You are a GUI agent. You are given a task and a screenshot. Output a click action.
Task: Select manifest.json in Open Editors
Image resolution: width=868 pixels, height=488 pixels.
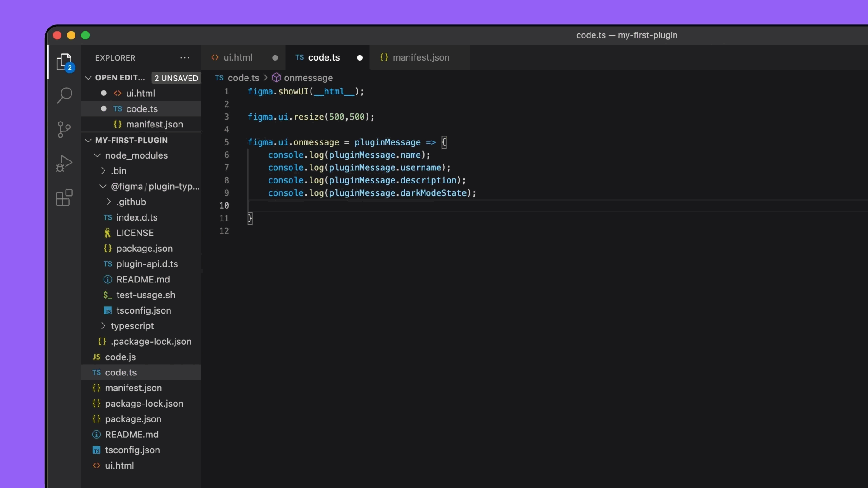(x=141, y=124)
